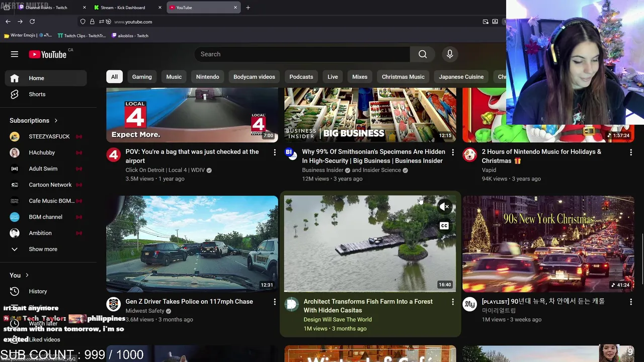Click the YouTube search input field

(x=302, y=54)
